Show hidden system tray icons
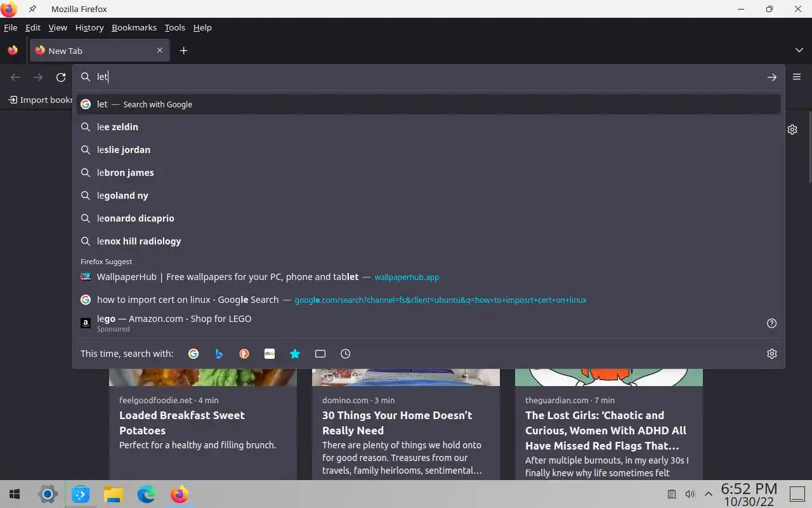Screen dimensions: 812x508 coord(709,494)
